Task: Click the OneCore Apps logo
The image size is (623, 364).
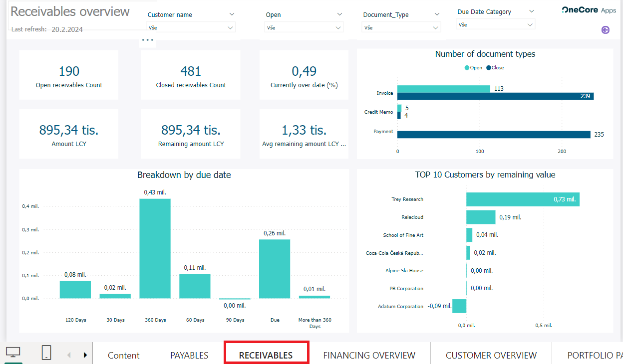Action: tap(589, 10)
